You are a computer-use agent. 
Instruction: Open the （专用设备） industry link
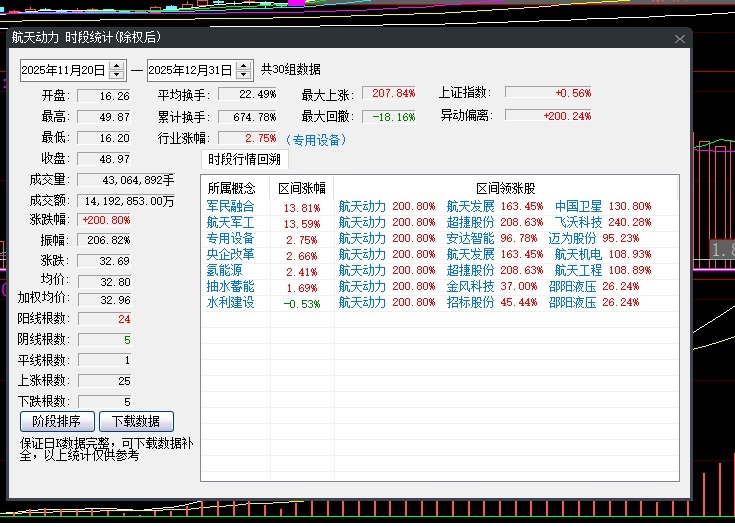tap(316, 140)
